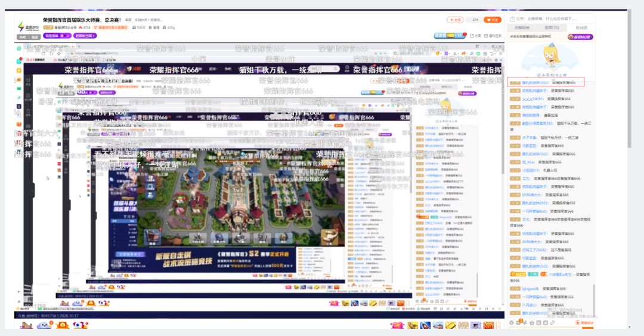Open the 福利签到 check-in option
644x336 pixels.
(x=493, y=36)
